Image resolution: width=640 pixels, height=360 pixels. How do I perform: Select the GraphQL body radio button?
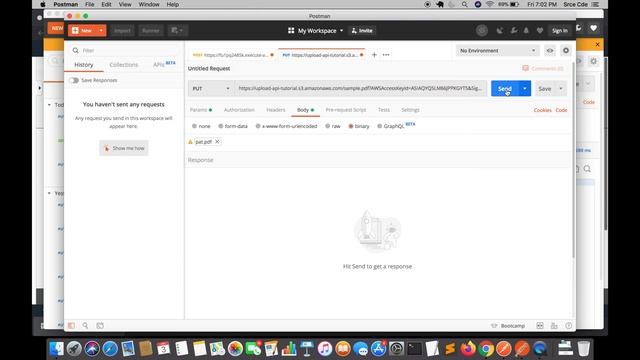[380, 126]
